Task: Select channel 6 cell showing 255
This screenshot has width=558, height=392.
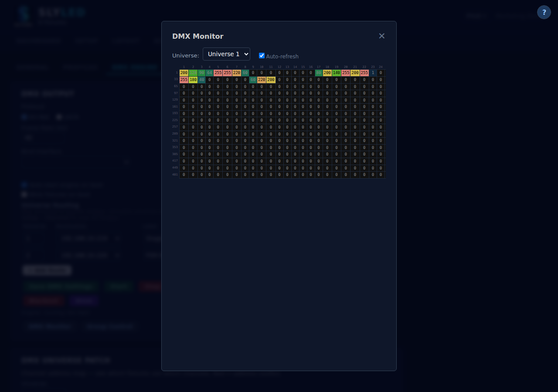Action: click(x=227, y=73)
